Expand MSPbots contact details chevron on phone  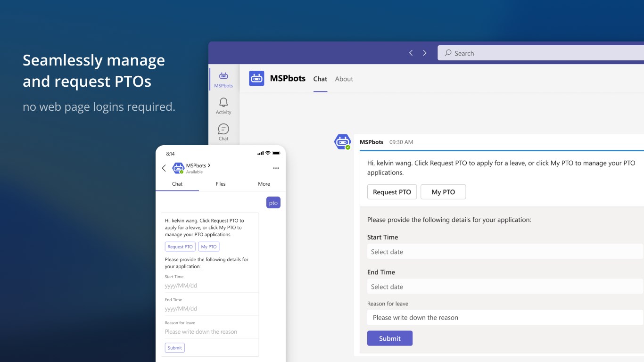[209, 165]
